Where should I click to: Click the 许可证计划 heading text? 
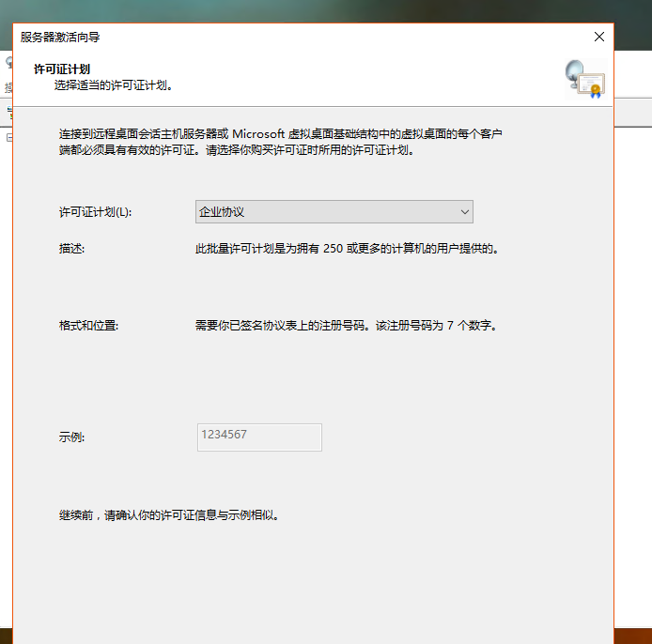[62, 69]
